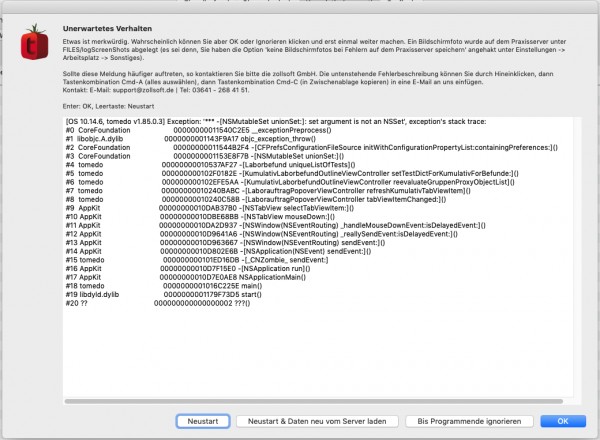Select stack line #7 refreshKumulativTabViewItem
Image resolution: width=600 pixels, height=440 pixels.
point(268,191)
